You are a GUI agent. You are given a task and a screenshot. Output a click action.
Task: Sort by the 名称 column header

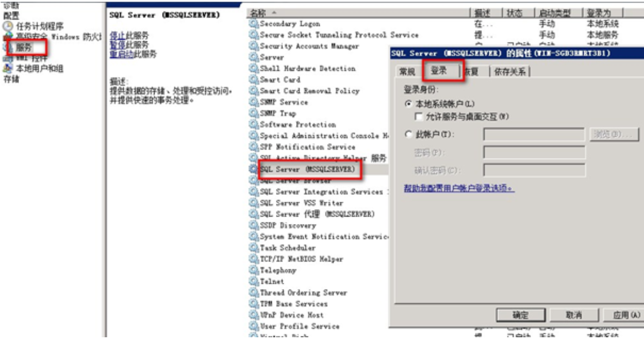click(358, 13)
